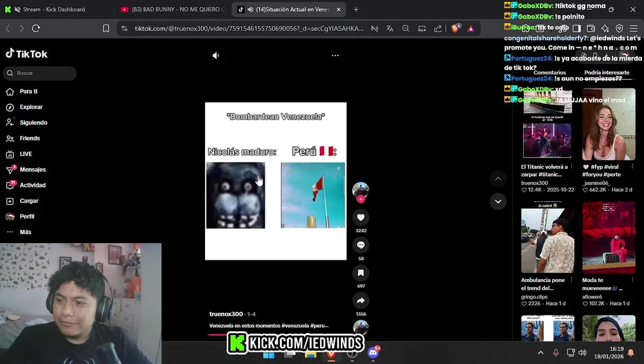Screen dimensions: 644x364
Task: Go to the next video arrow
Action: [498, 201]
